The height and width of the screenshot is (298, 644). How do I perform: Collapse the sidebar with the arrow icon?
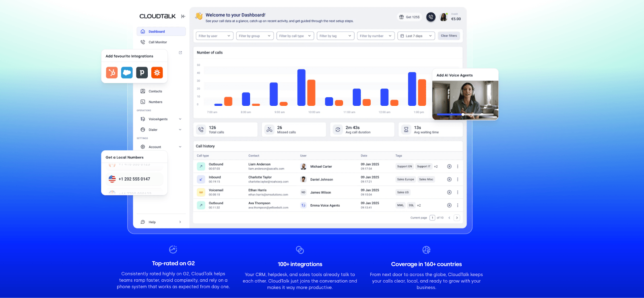click(x=183, y=16)
